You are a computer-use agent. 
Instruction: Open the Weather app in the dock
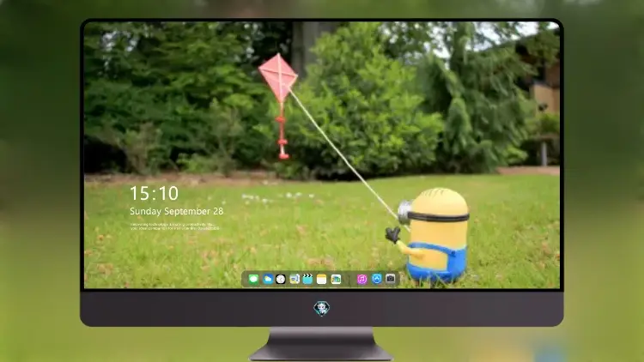point(267,280)
